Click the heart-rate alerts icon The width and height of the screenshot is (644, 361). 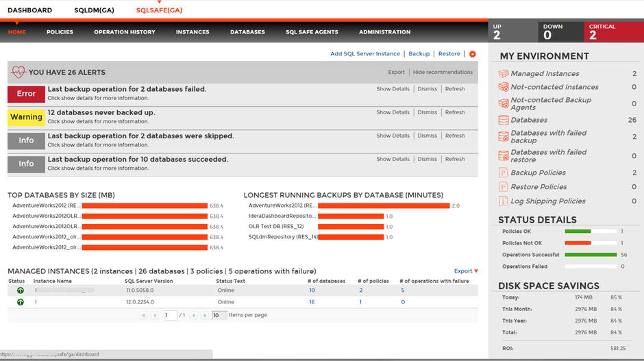pos(18,72)
